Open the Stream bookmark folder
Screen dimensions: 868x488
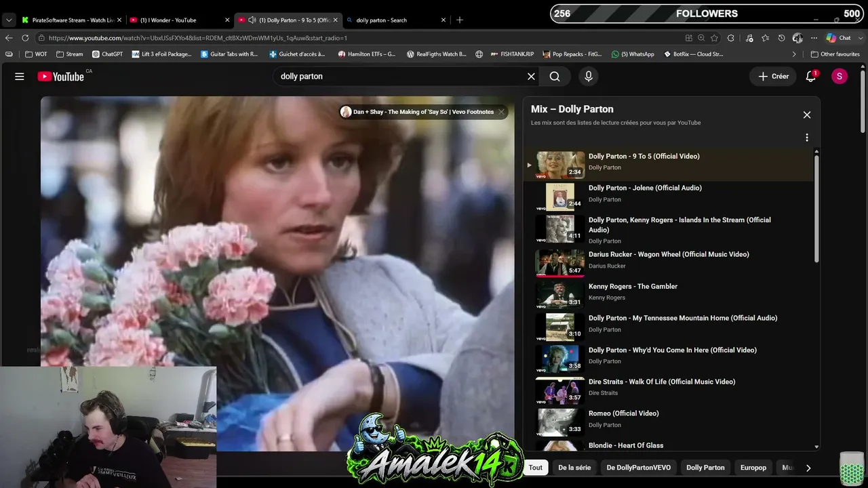[x=70, y=54]
